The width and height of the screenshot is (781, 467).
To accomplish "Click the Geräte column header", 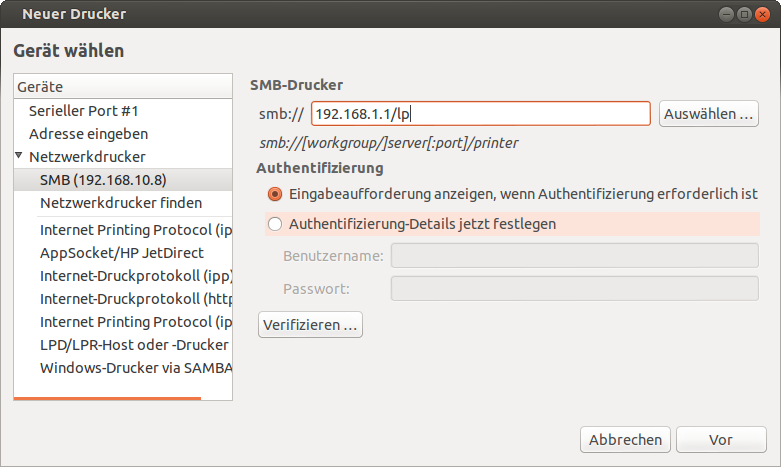I will tap(123, 87).
